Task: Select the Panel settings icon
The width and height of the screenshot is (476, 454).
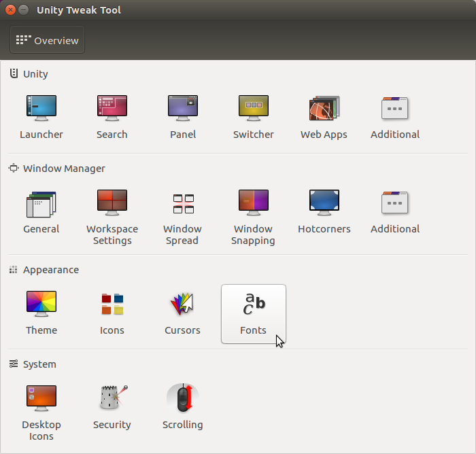Action: point(183,116)
